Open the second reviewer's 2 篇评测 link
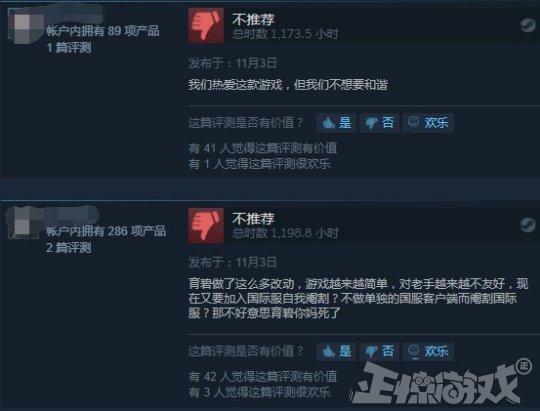The height and width of the screenshot is (411, 540). [69, 247]
